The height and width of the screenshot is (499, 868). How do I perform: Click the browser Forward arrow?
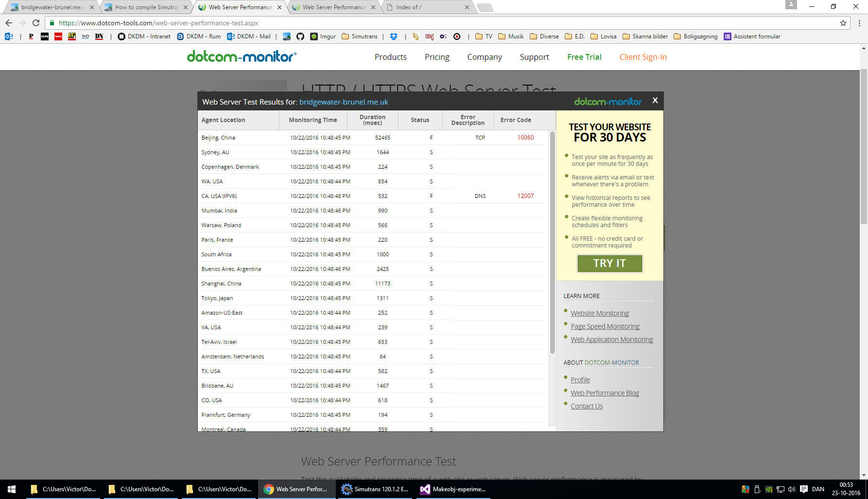tap(22, 23)
